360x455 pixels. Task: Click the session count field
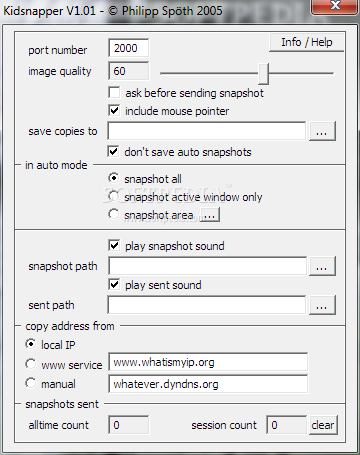click(286, 425)
